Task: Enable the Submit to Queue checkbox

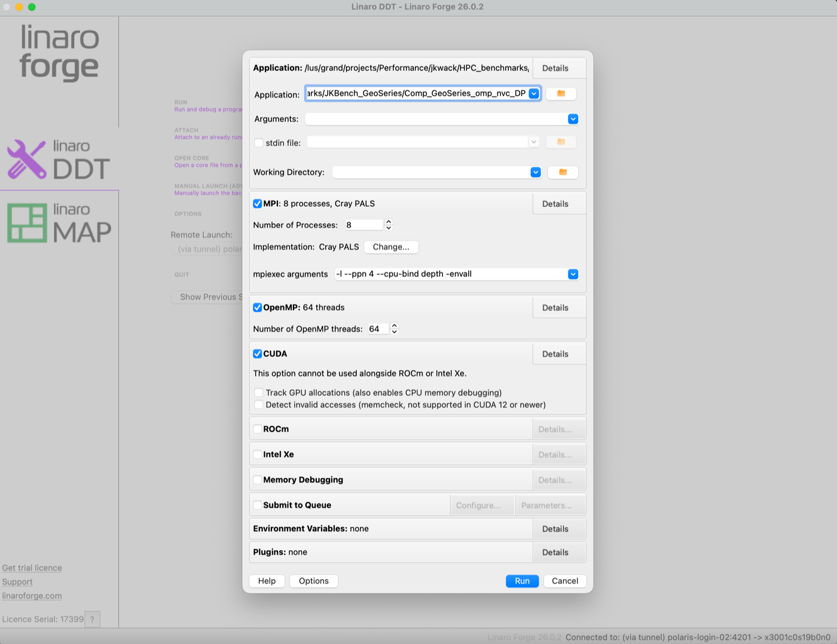Action: [258, 505]
